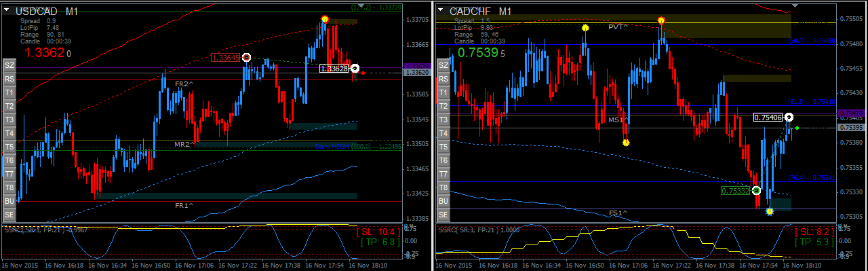Click the SZ button on the CADCHF chart
Viewport: 868px width, 271px height.
443,65
